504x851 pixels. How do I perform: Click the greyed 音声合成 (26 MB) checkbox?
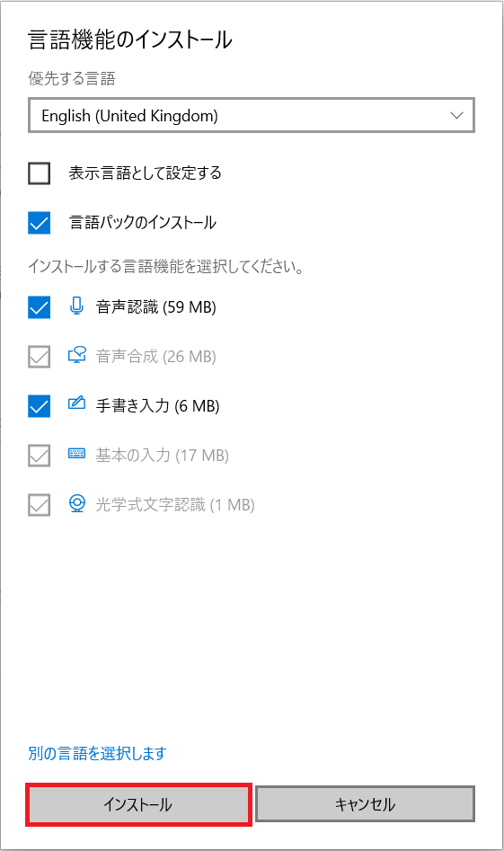(x=39, y=357)
